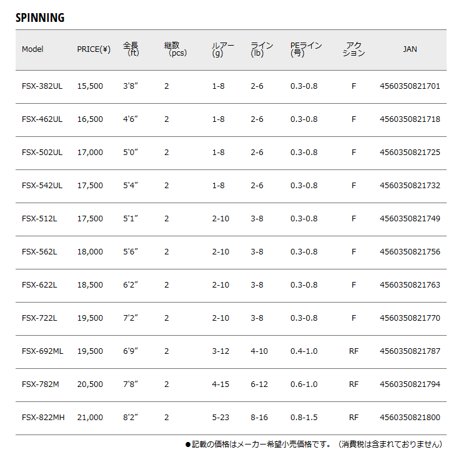Viewport: 476px width, 457px height.
Task: Click the 4-15 lure weight cell
Action: (x=221, y=384)
